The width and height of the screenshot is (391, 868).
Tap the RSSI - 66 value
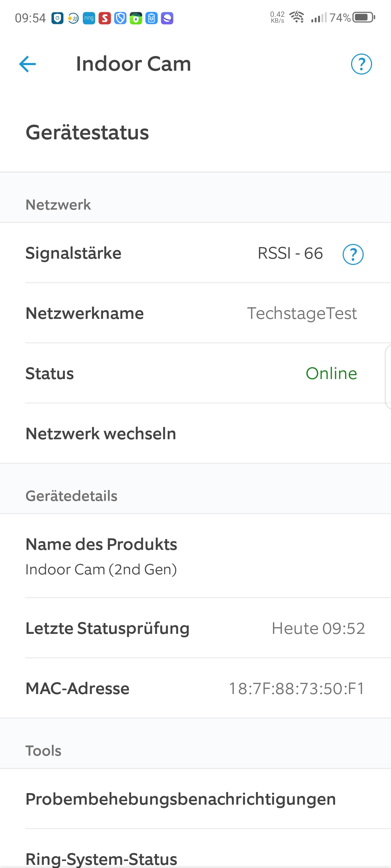tap(290, 253)
